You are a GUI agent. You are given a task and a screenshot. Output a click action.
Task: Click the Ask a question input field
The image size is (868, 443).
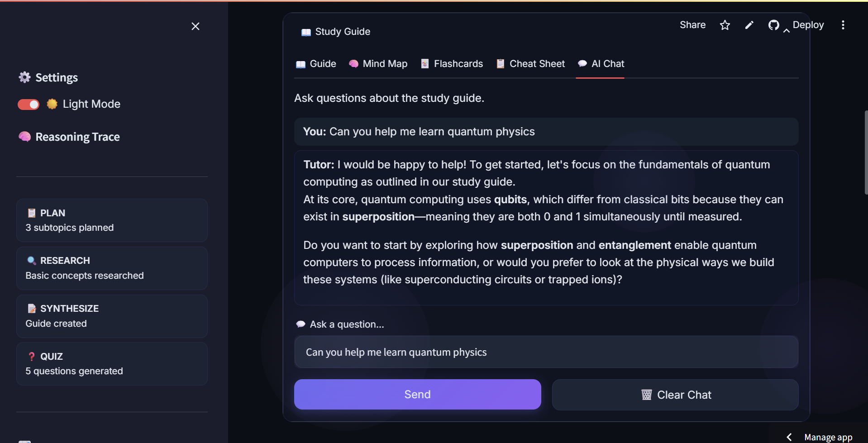(x=546, y=352)
